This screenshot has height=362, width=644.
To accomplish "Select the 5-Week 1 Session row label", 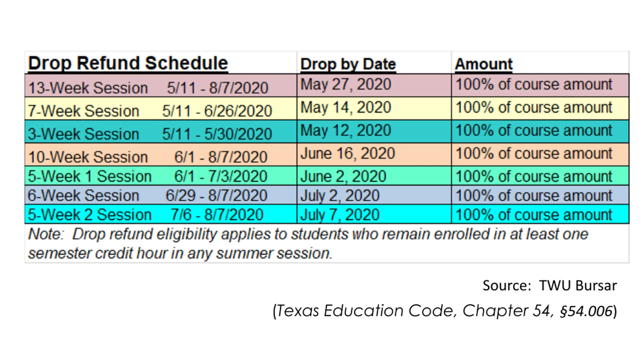I will pyautogui.click(x=90, y=176).
